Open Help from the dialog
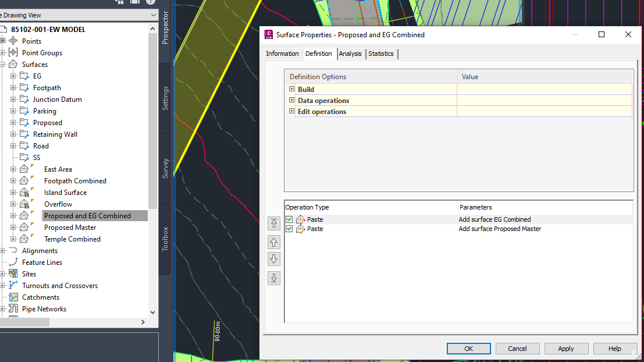Image resolution: width=644 pixels, height=362 pixels. [x=615, y=348]
